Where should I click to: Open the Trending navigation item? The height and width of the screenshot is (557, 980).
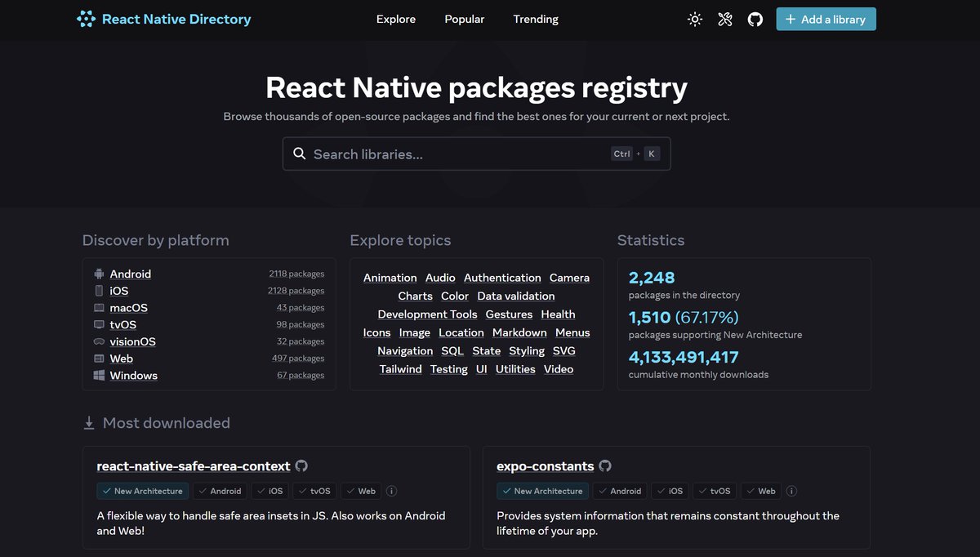[536, 19]
